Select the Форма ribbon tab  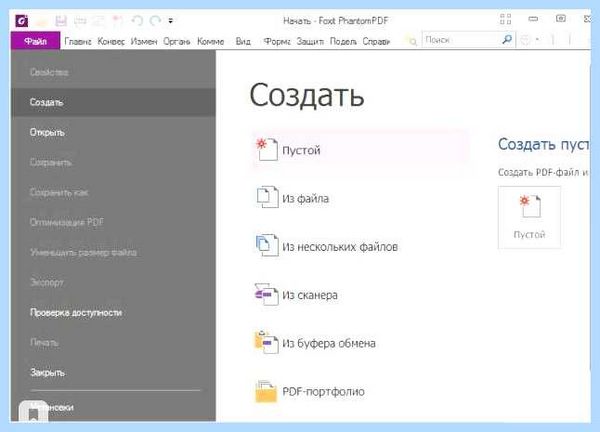[x=277, y=41]
